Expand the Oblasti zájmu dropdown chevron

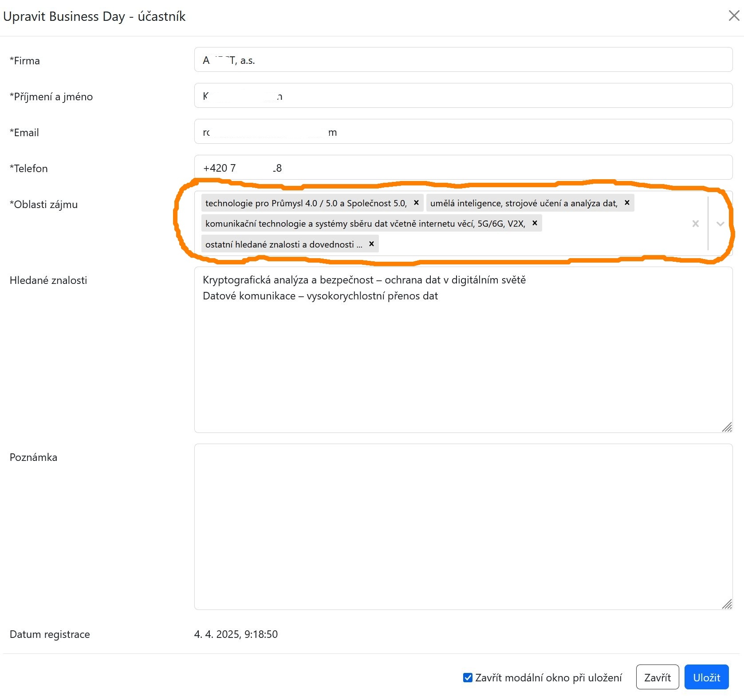click(x=720, y=224)
